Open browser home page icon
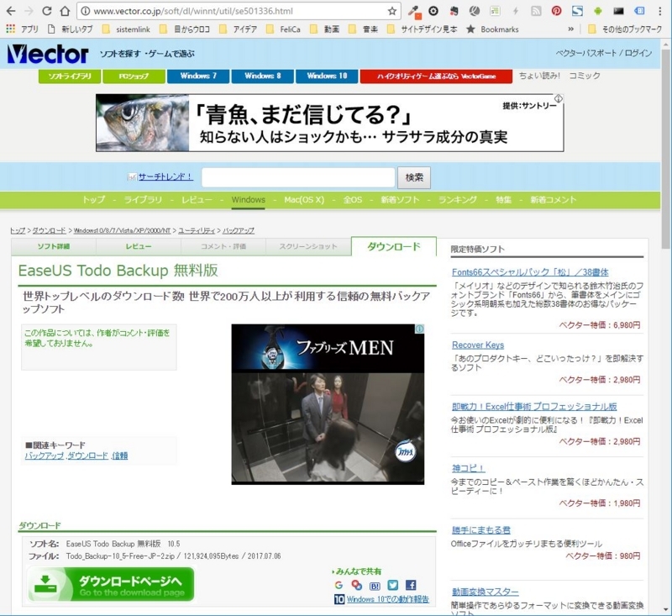Screen dimensions: 672x616 tap(65, 11)
